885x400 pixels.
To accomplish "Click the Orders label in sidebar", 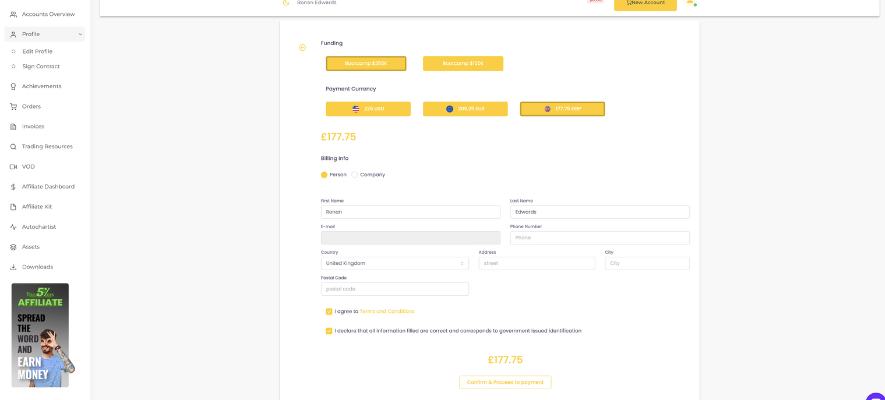I will (x=32, y=107).
